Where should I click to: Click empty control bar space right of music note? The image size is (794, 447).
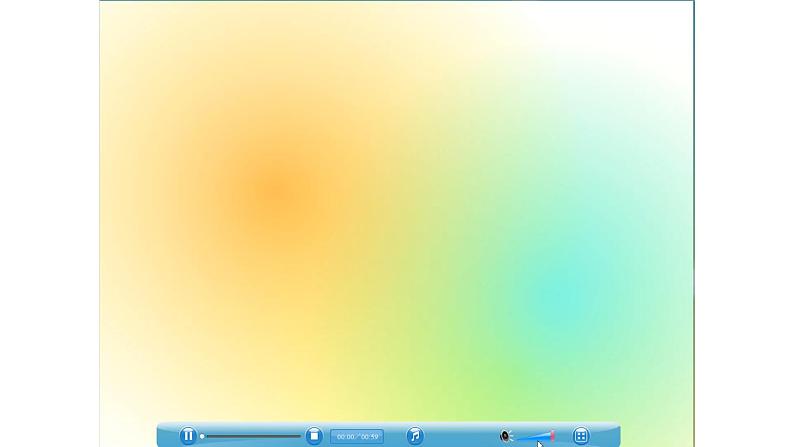[x=460, y=436]
